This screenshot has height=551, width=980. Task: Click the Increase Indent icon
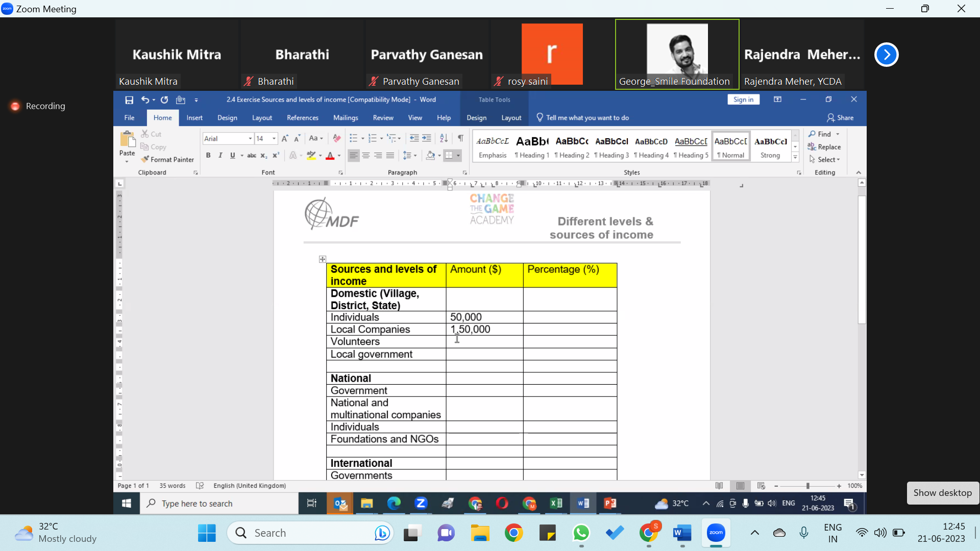(x=427, y=138)
